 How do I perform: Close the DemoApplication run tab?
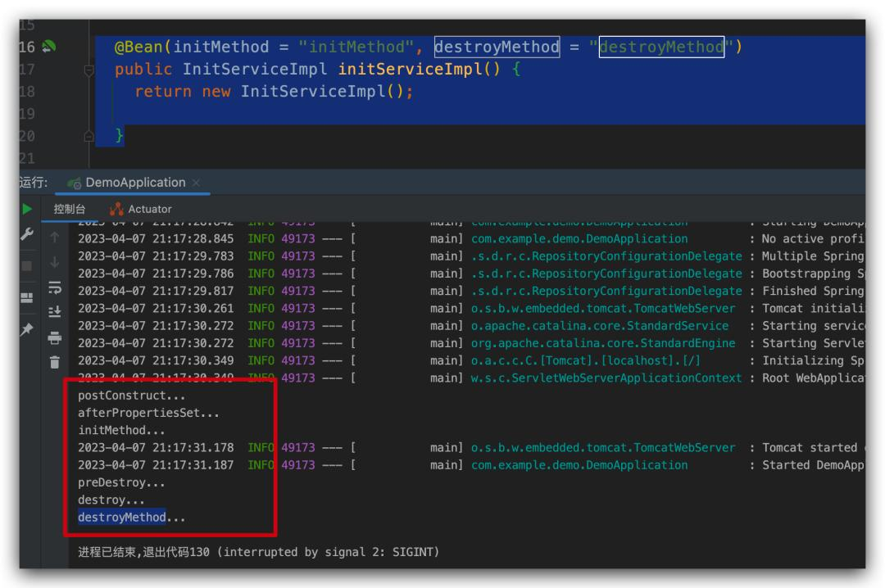pyautogui.click(x=196, y=183)
